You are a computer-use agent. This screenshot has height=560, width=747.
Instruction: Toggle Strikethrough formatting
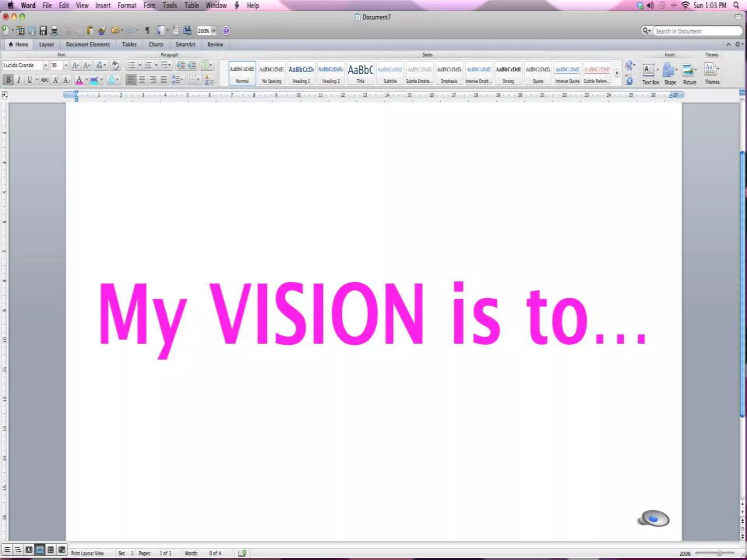coord(44,80)
